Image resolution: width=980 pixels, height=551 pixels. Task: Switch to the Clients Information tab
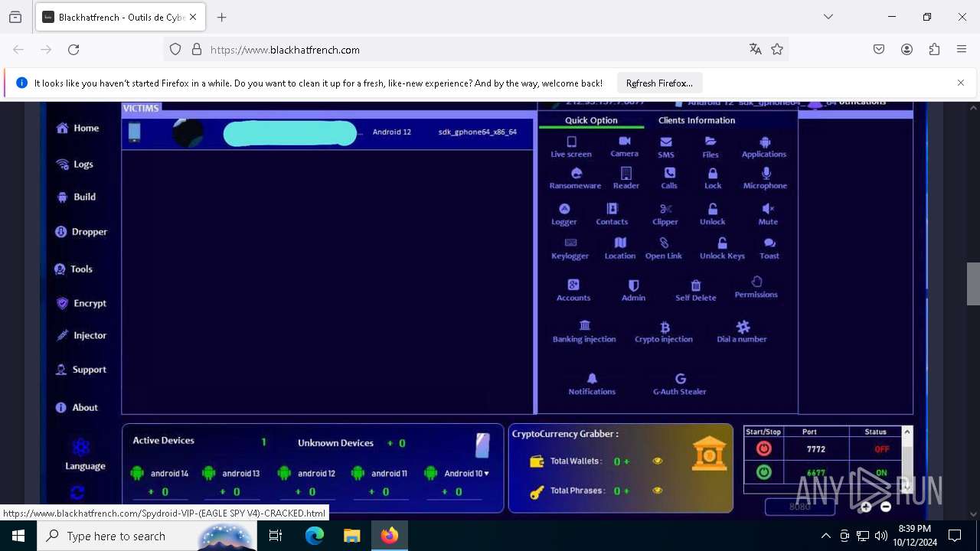697,120
